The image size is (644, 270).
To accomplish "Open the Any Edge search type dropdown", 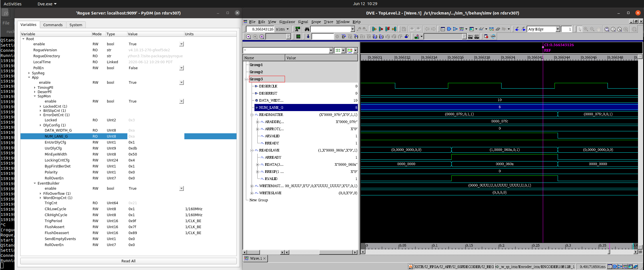I will click(x=558, y=29).
